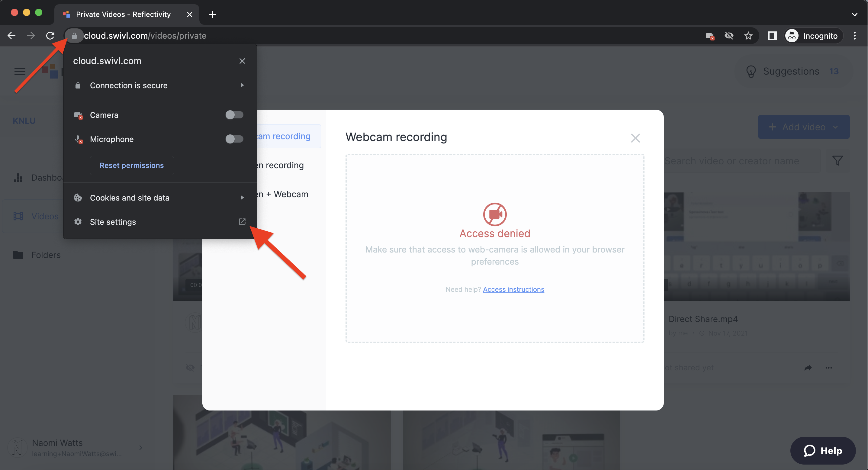
Task: Expand the Naomi Watts account chevron
Action: tap(141, 447)
